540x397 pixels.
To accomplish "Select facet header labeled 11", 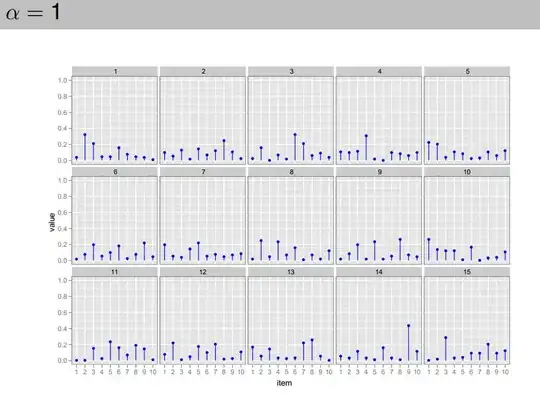I will coord(115,272).
